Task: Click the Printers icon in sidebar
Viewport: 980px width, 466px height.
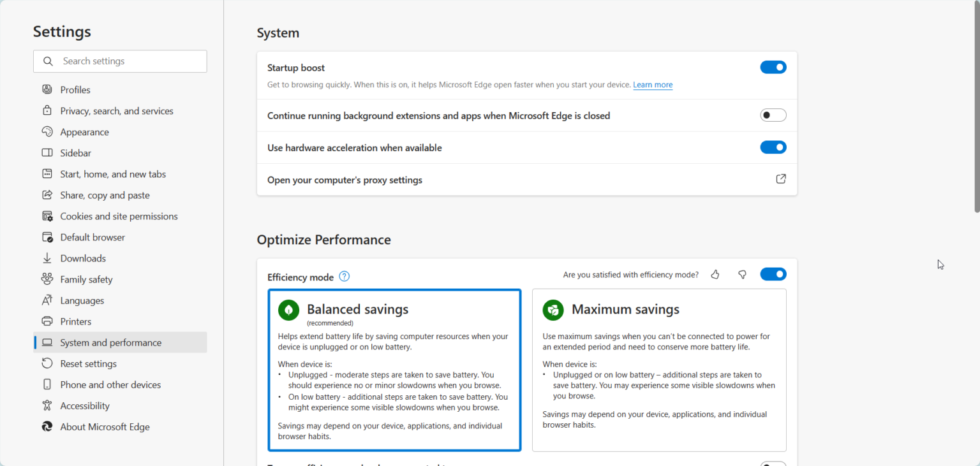Action: click(47, 321)
